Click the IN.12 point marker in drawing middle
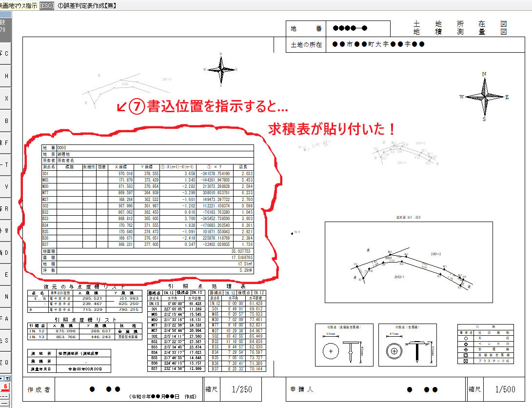This screenshot has width=532, height=408. (293, 233)
